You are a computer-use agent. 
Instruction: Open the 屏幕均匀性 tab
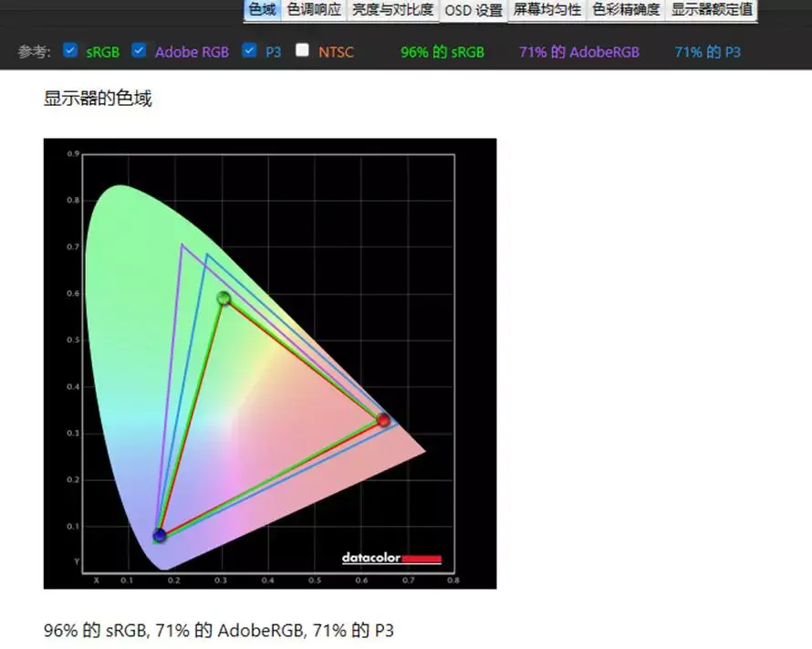tap(547, 10)
